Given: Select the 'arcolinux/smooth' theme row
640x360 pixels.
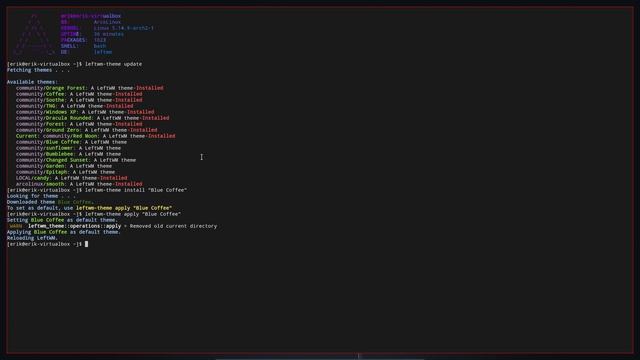Looking at the screenshot, I should coord(79,184).
